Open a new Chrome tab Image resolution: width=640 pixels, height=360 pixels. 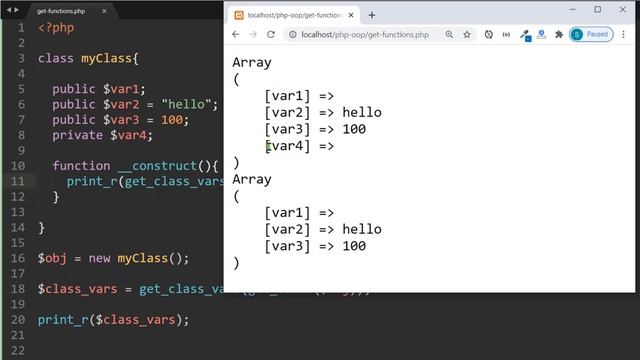371,15
